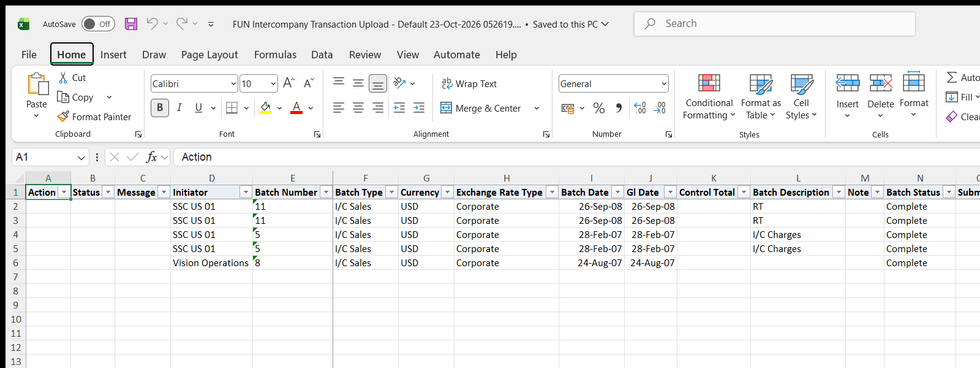The height and width of the screenshot is (368, 980).
Task: Open Insert Function dialog (fx)
Action: click(151, 157)
